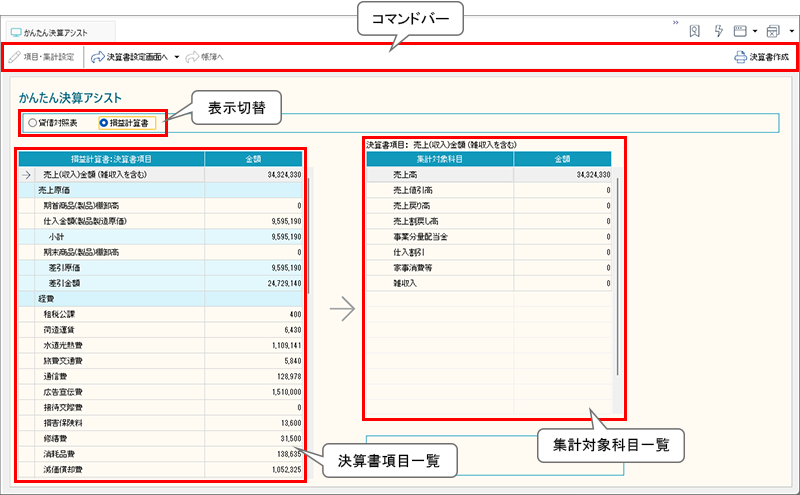Screen dimensions: 800x495
Task: Click the lightning bolt icon
Action: click(718, 31)
